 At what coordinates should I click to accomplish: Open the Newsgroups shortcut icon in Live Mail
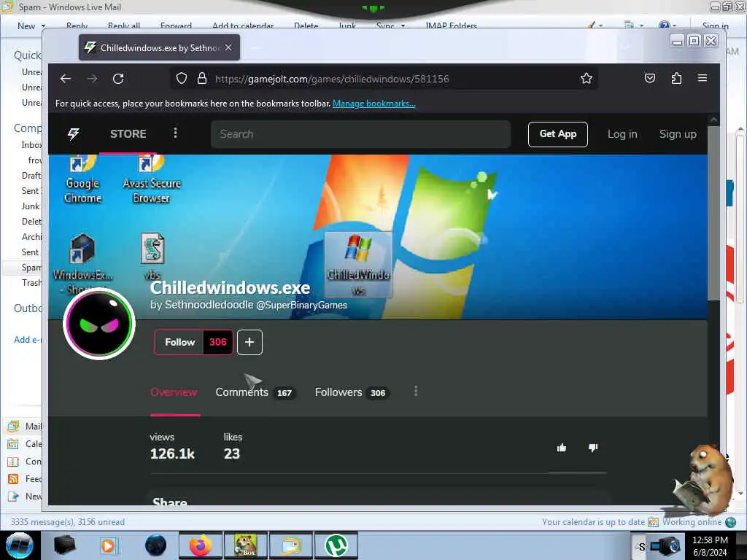click(x=13, y=496)
